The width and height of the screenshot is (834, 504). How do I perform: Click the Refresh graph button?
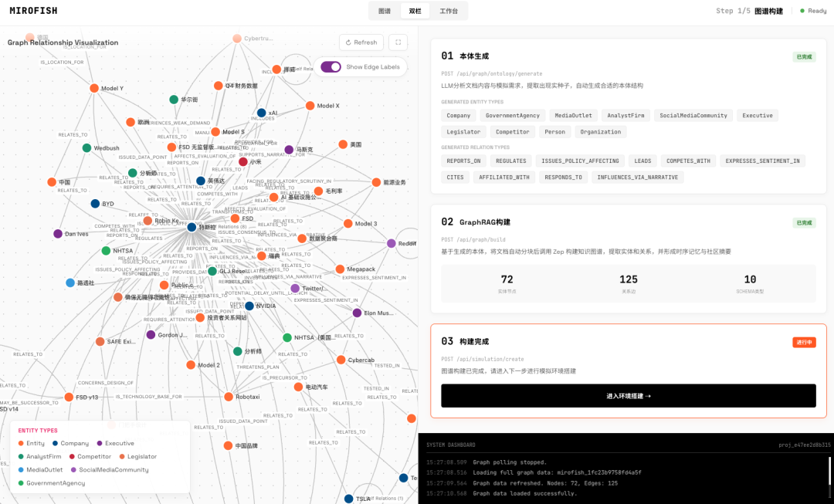(361, 42)
